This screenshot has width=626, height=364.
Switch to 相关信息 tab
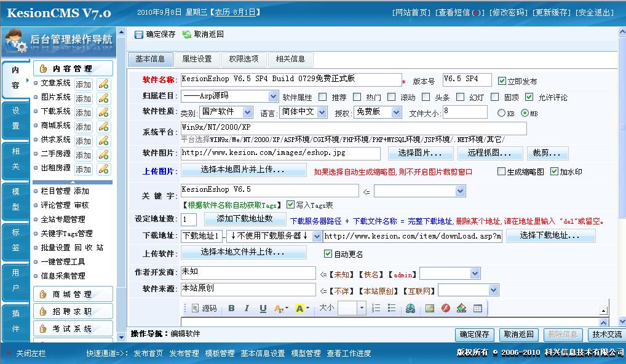(x=290, y=59)
